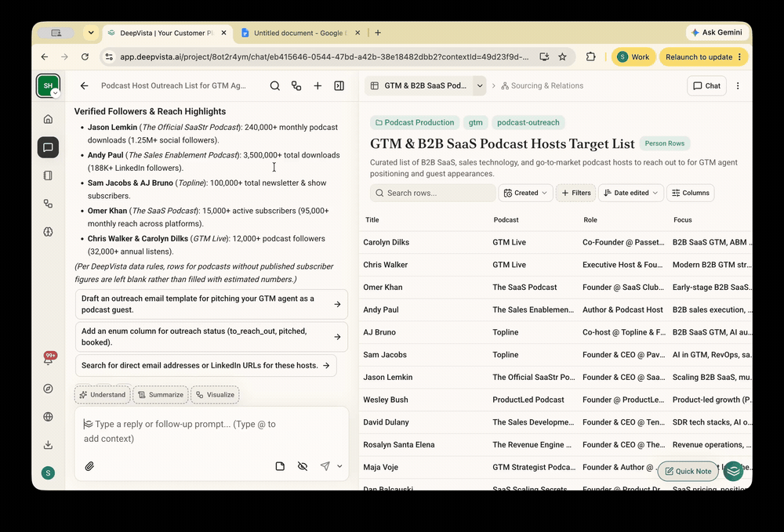Open the chat graph view icon
The height and width of the screenshot is (532, 784).
296,86
